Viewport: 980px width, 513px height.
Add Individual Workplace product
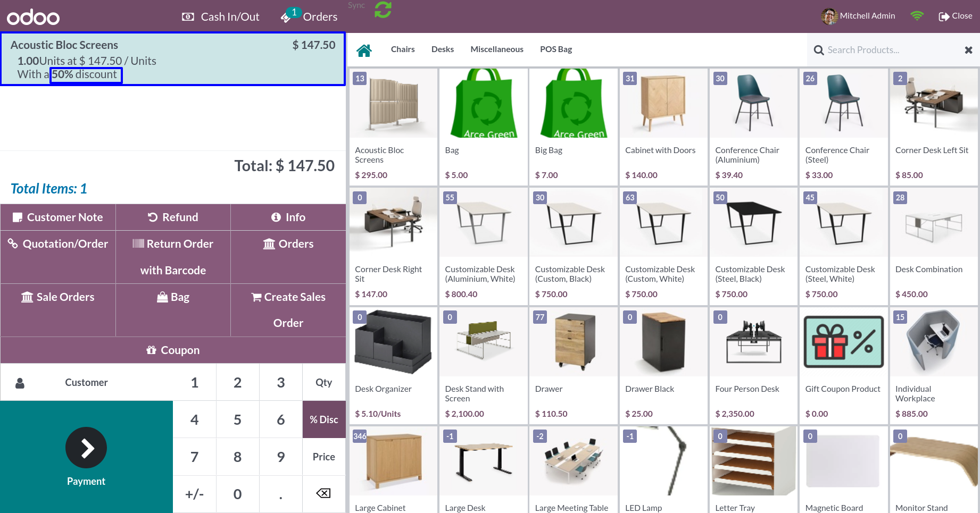[x=934, y=365]
